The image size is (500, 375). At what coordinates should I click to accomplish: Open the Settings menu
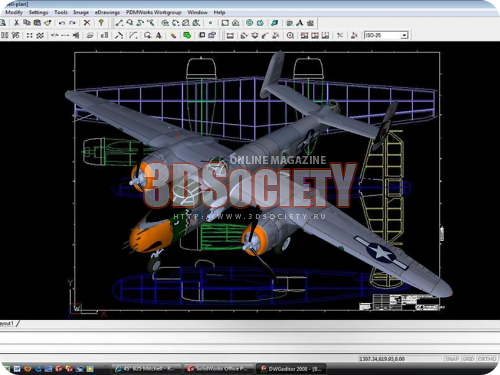click(38, 12)
